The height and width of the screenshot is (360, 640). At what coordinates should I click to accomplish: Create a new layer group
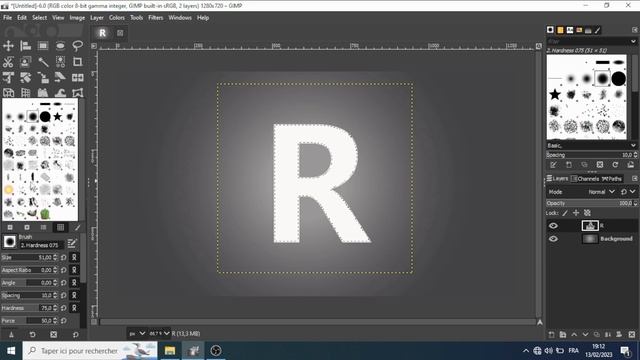tap(563, 335)
